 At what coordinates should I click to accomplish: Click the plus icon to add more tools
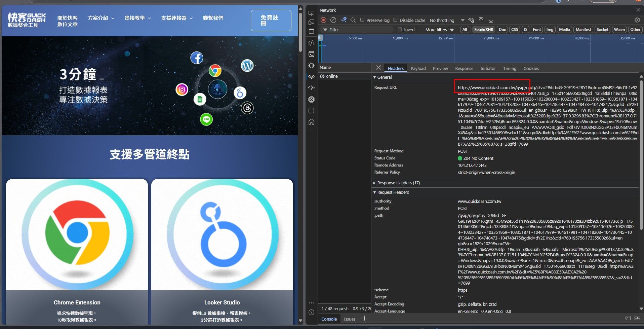pyautogui.click(x=312, y=132)
